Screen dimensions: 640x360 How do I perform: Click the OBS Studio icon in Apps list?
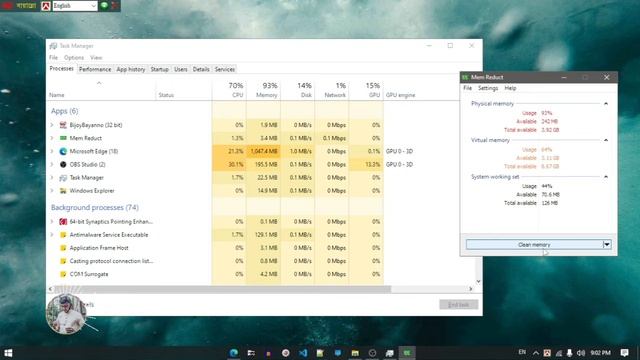tap(63, 164)
